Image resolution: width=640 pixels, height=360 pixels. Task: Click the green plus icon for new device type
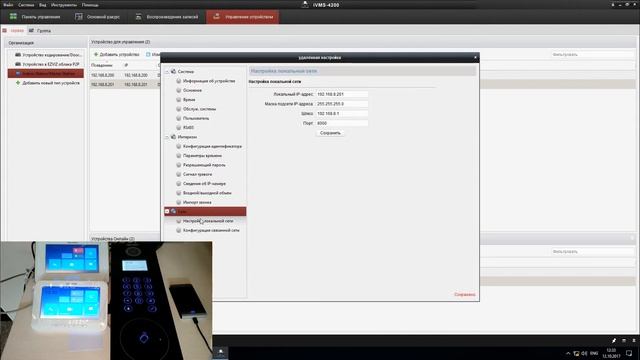pyautogui.click(x=18, y=83)
